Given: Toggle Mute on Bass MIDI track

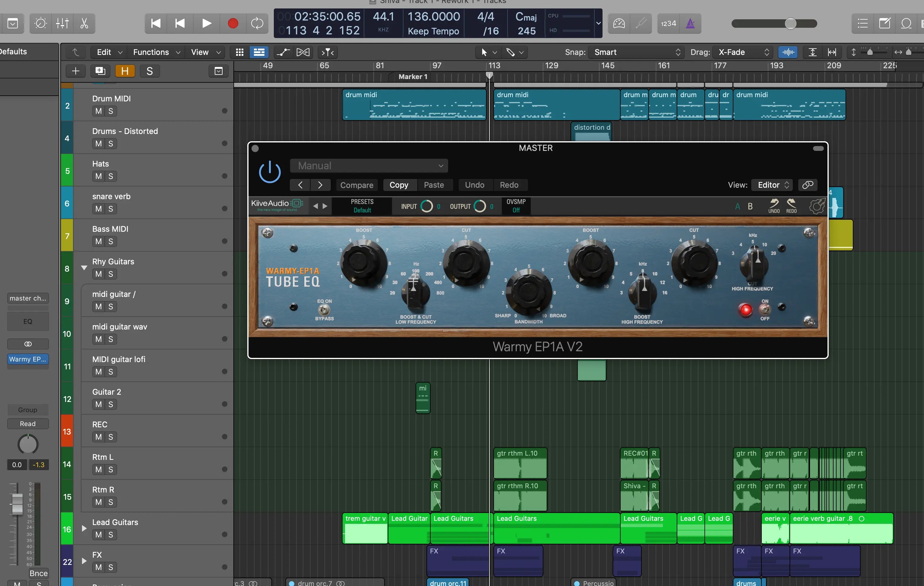Looking at the screenshot, I should point(98,241).
